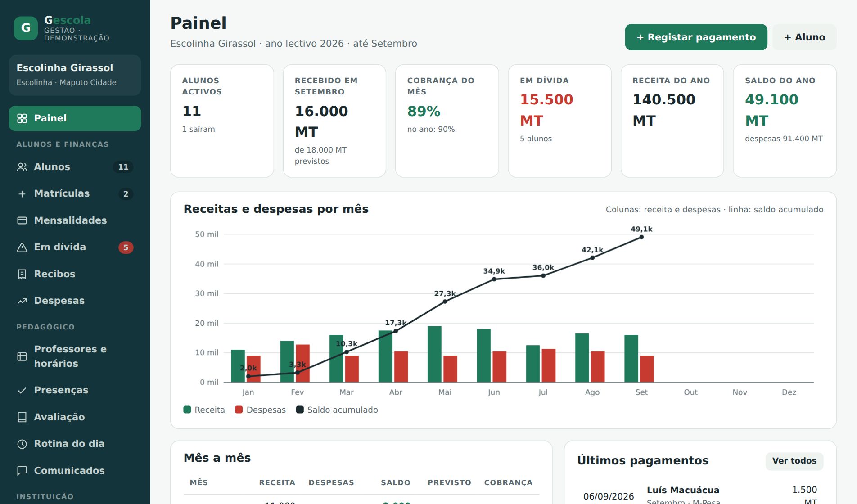Click the Avaliação book icon
The width and height of the screenshot is (857, 504).
pos(22,417)
